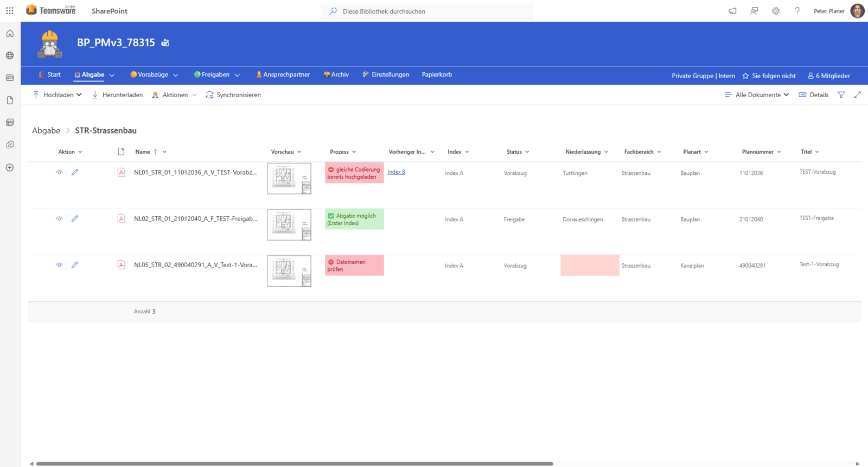868x467 pixels.
Task: Open the Vorabzüge navigation tab
Action: (154, 75)
